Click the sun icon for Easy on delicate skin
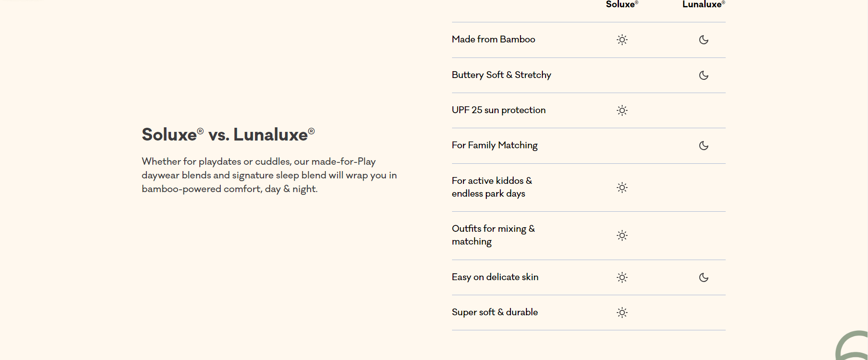This screenshot has height=360, width=868. (x=622, y=277)
